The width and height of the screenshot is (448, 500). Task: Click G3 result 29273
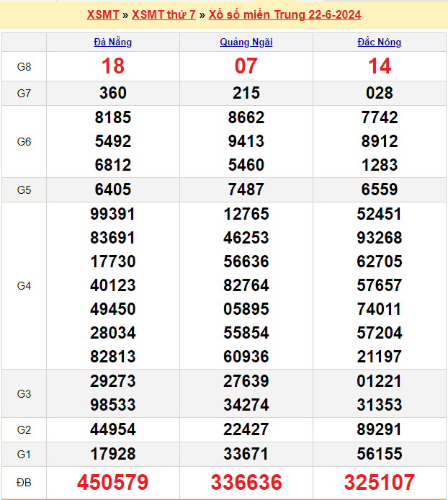113,381
